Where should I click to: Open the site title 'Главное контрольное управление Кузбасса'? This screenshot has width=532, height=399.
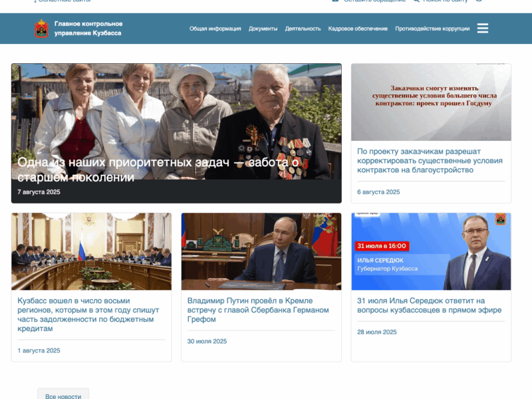click(88, 29)
